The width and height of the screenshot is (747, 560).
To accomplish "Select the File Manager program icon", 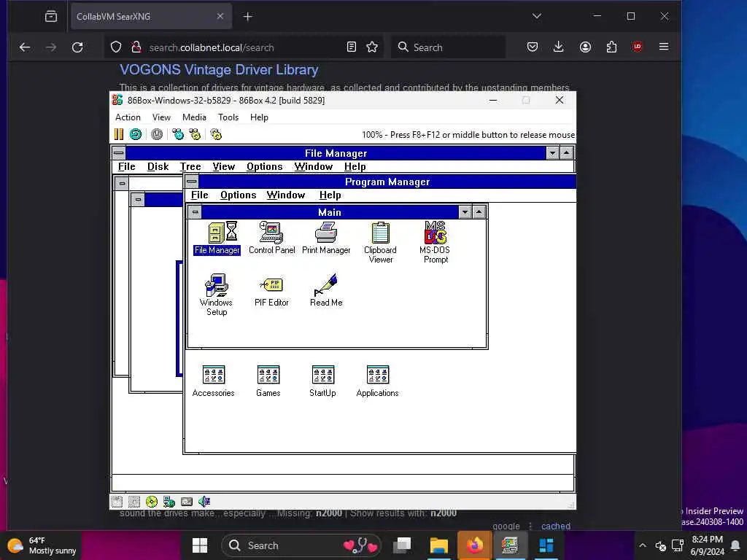I will pyautogui.click(x=217, y=238).
